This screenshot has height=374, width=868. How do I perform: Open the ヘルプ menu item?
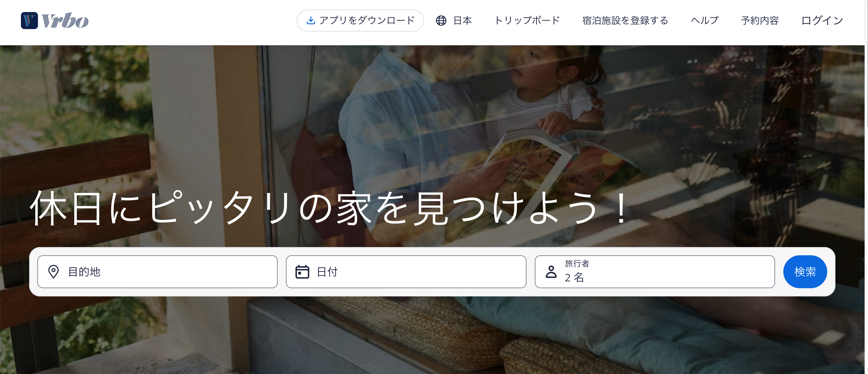point(704,21)
